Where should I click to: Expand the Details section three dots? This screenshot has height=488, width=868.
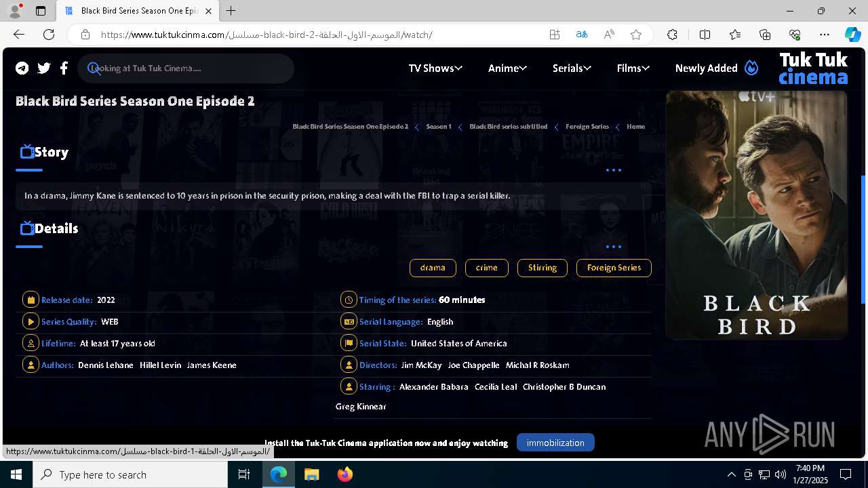tap(614, 247)
